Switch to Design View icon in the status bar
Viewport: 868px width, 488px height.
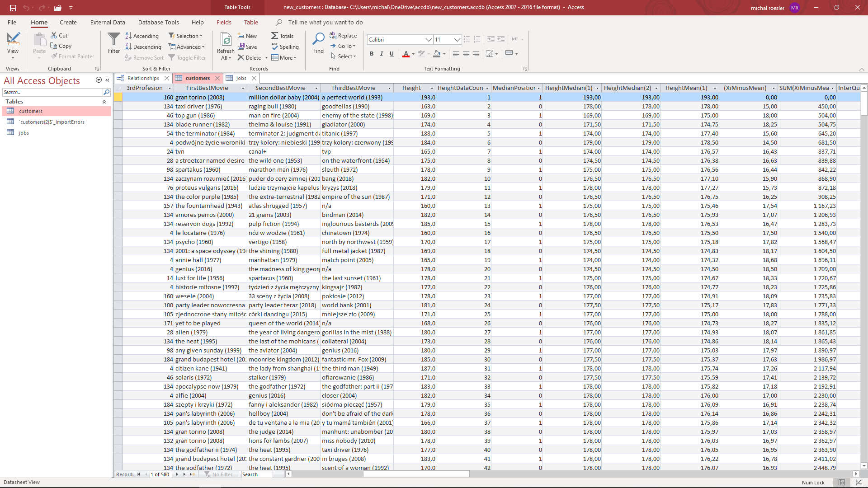point(858,483)
